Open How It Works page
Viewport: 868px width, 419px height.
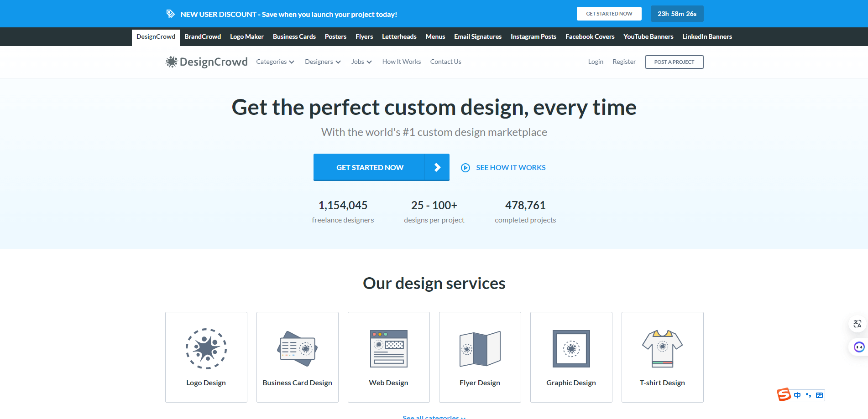402,62
